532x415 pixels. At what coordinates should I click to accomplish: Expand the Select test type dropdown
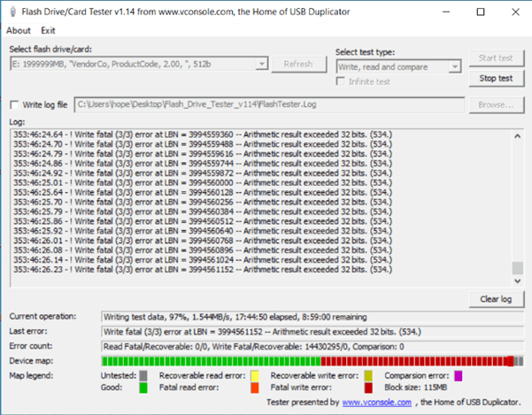[454, 65]
